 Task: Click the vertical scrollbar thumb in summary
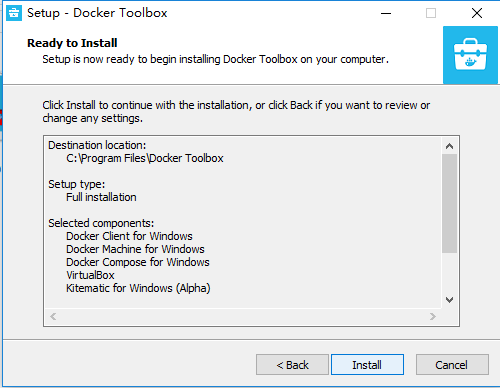449,203
